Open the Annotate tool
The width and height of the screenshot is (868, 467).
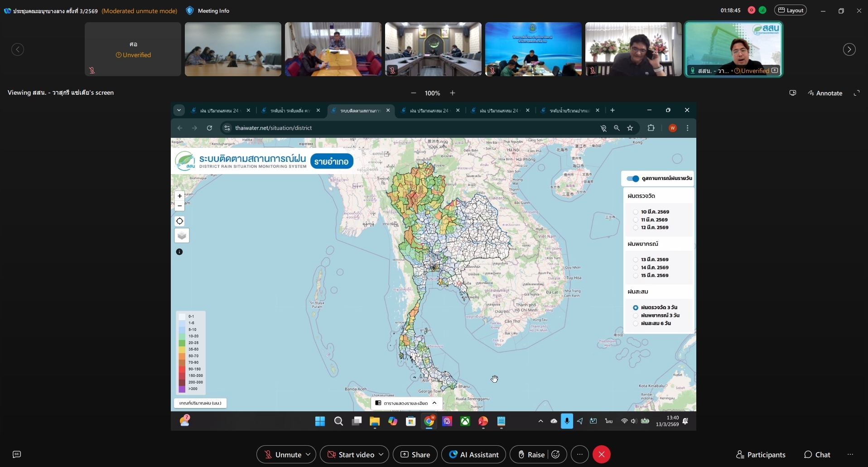[x=825, y=93]
